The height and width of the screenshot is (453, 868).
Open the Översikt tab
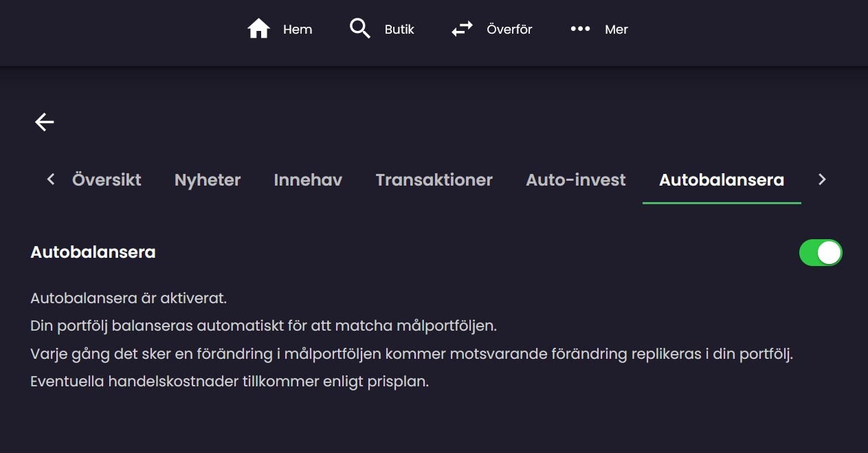click(x=107, y=180)
